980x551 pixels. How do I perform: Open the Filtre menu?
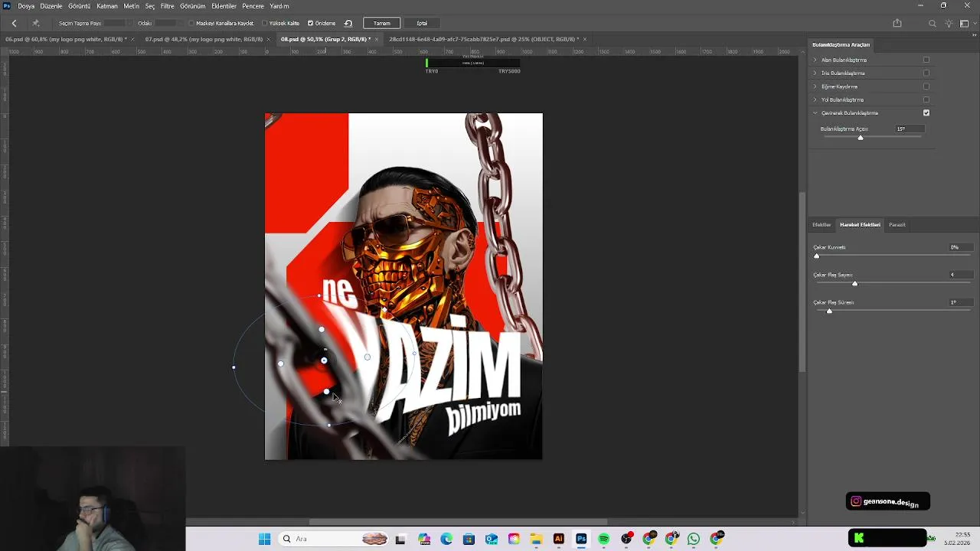click(167, 6)
